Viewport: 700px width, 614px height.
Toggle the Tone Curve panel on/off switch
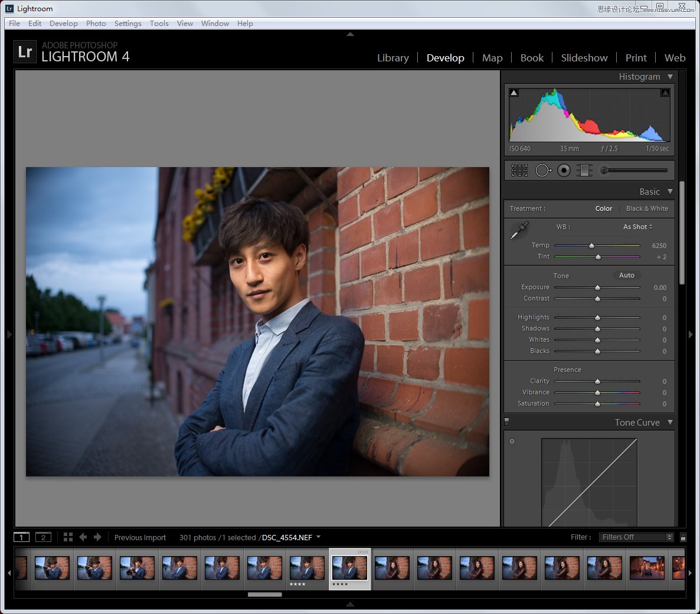click(x=506, y=422)
